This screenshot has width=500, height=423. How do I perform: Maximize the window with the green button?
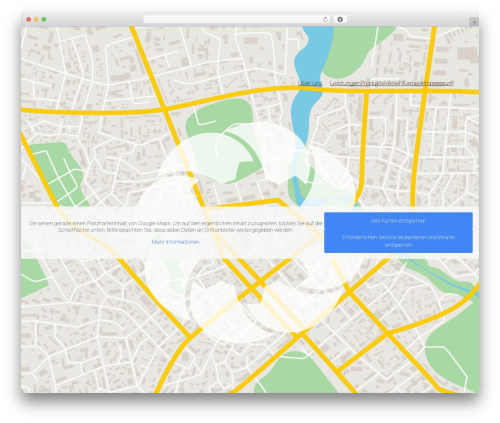44,19
